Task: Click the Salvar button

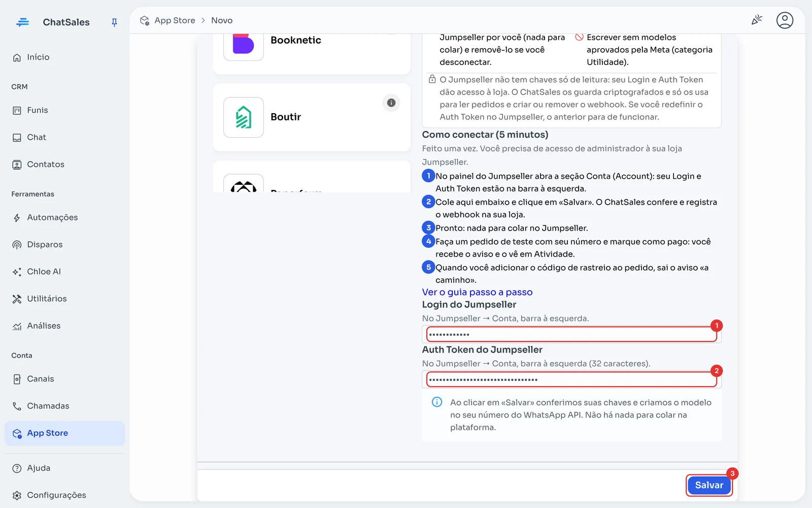Action: point(709,485)
